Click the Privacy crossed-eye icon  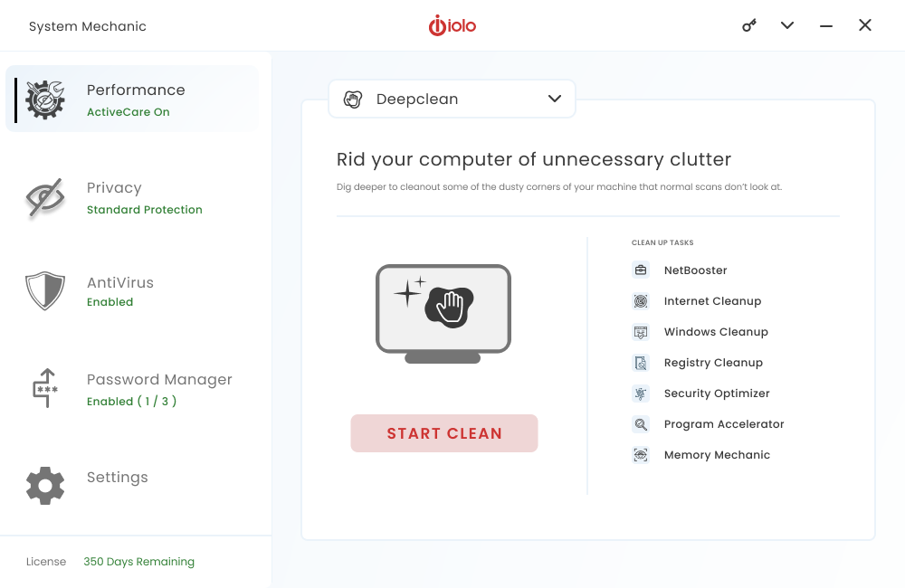click(45, 198)
